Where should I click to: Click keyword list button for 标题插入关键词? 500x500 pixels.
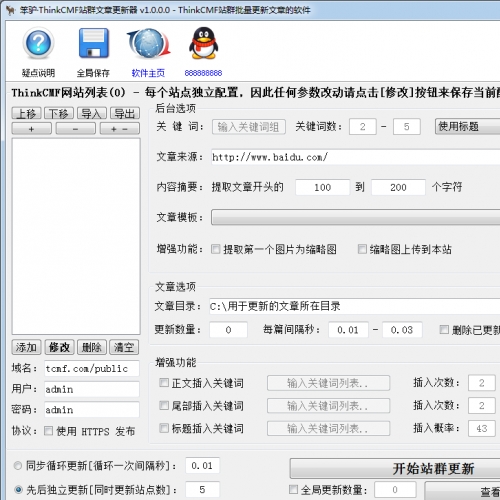tap(328, 428)
